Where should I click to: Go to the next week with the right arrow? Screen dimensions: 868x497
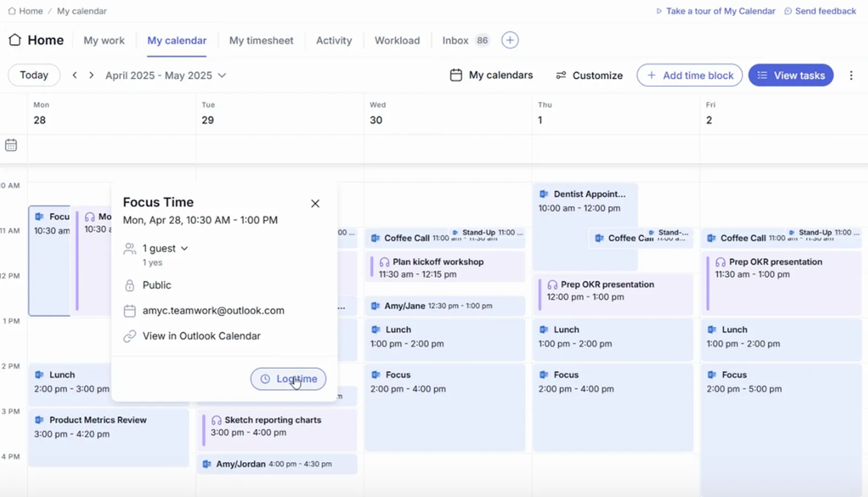91,75
